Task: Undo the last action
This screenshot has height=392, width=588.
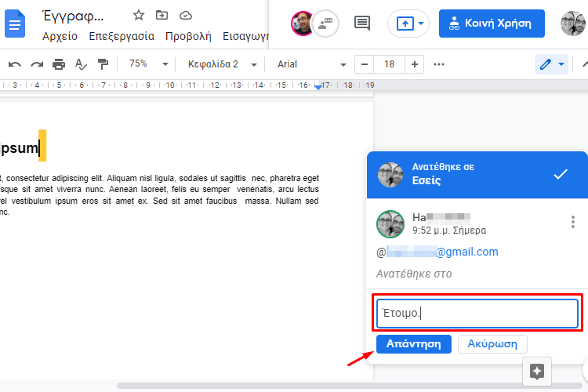Action: click(x=15, y=64)
